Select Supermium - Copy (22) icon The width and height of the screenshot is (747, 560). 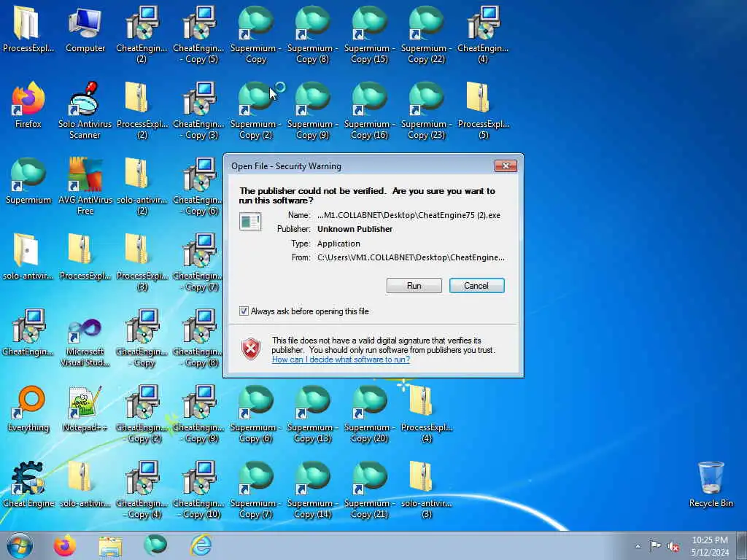(x=426, y=34)
